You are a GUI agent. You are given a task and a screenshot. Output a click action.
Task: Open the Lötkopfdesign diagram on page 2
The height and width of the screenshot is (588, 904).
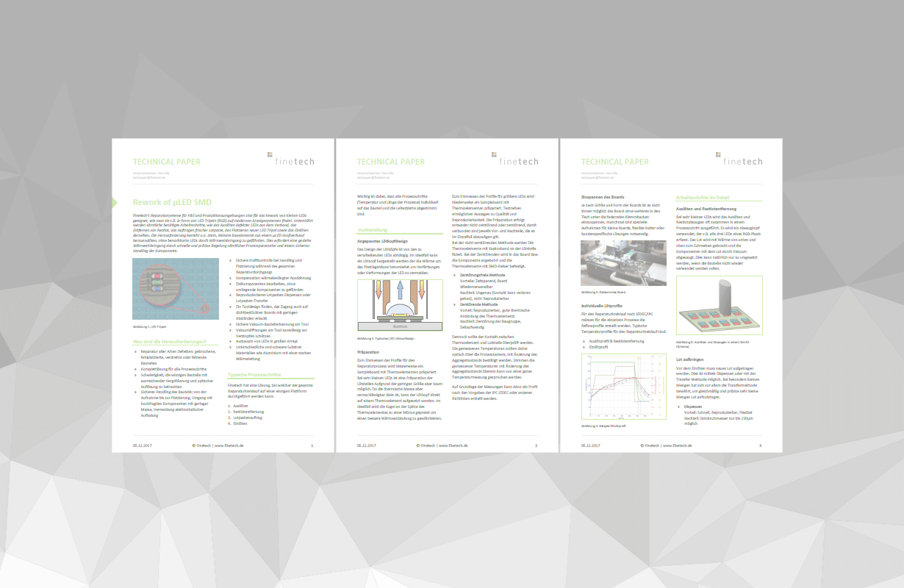coord(399,305)
